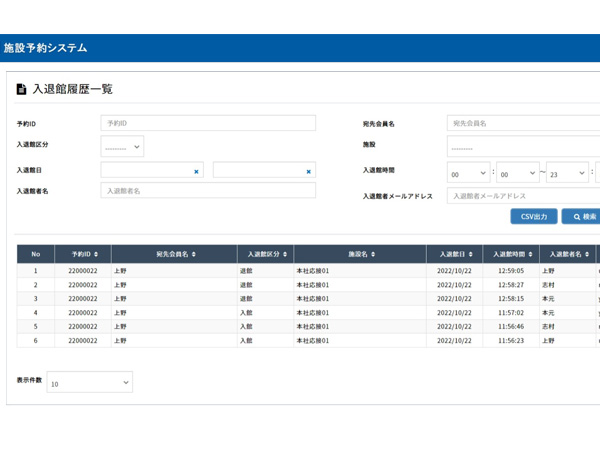600x450 pixels.
Task: Sort table by 予約ID column arrows
Action: click(x=95, y=255)
